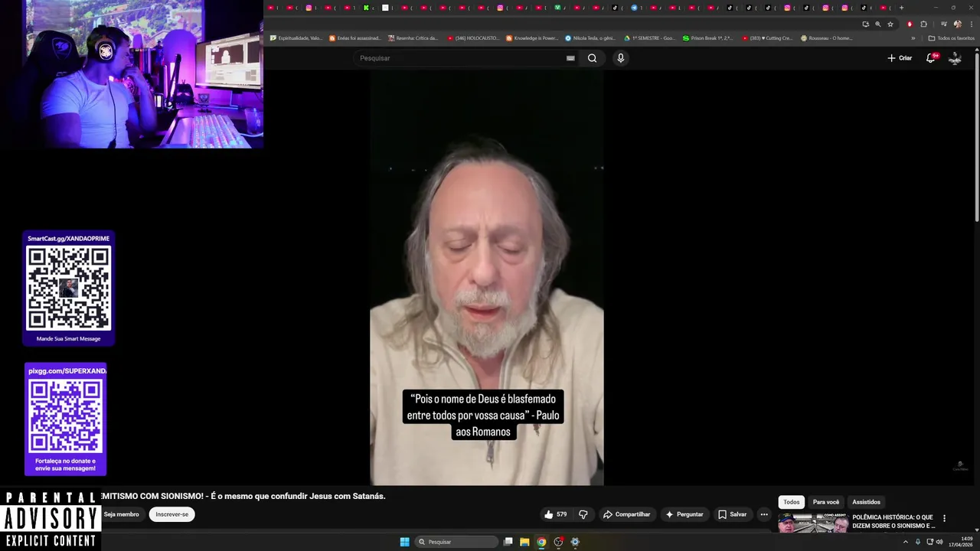Share the video via Compartilhar
This screenshot has height=551, width=980.
click(x=626, y=514)
